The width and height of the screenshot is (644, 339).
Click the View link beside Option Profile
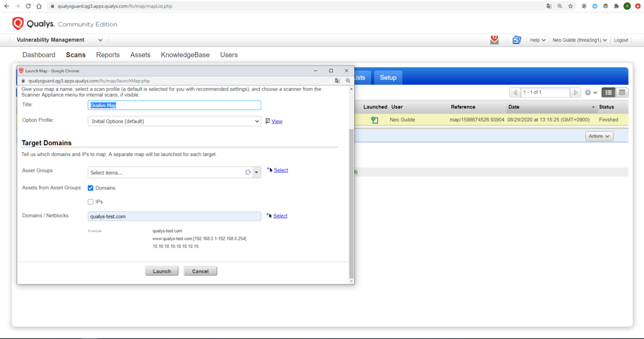pyautogui.click(x=277, y=121)
